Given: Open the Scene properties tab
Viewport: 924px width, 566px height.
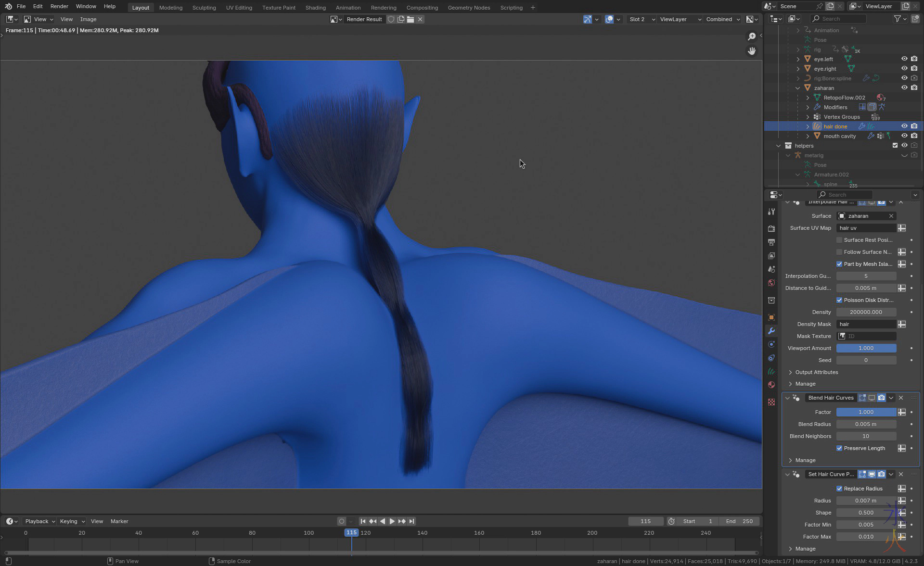Looking at the screenshot, I should (x=771, y=269).
